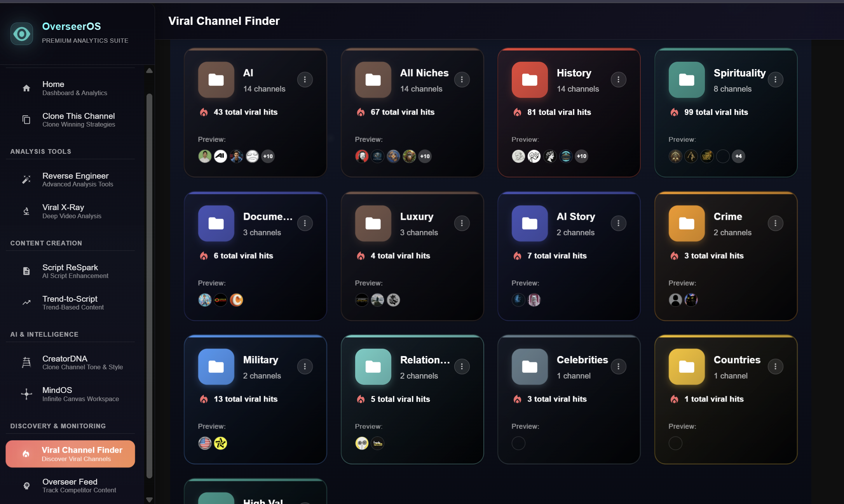The height and width of the screenshot is (504, 844).
Task: Open three-dot menu on Relationships card
Action: (462, 367)
